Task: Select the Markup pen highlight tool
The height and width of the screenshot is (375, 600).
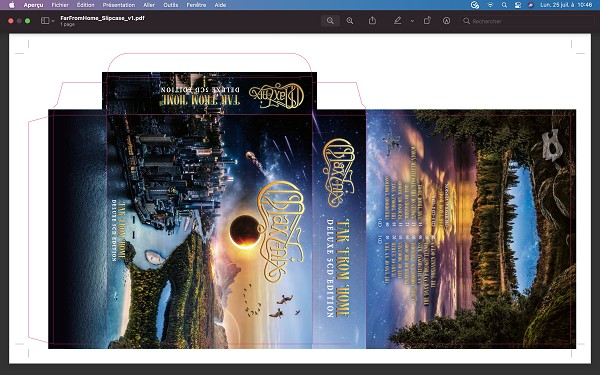Action: [x=398, y=21]
